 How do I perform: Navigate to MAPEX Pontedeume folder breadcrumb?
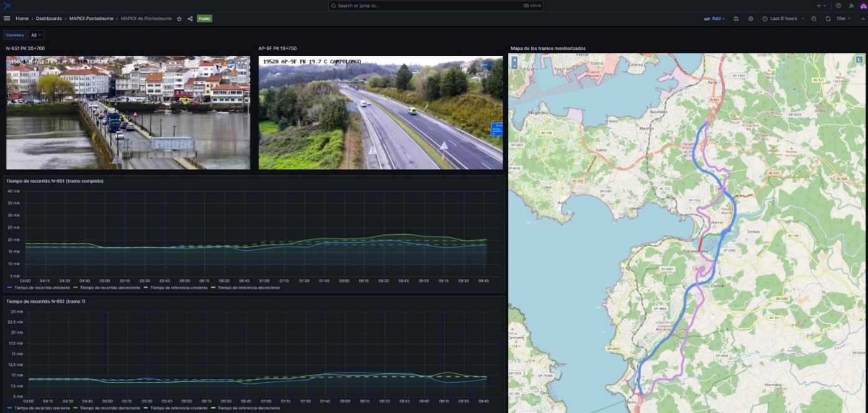coord(91,19)
